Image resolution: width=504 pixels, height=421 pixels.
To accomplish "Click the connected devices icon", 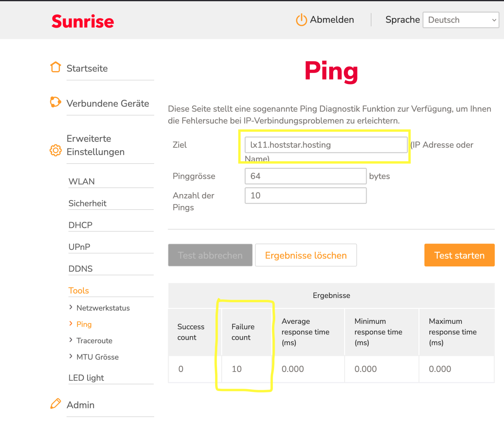I will 55,102.
